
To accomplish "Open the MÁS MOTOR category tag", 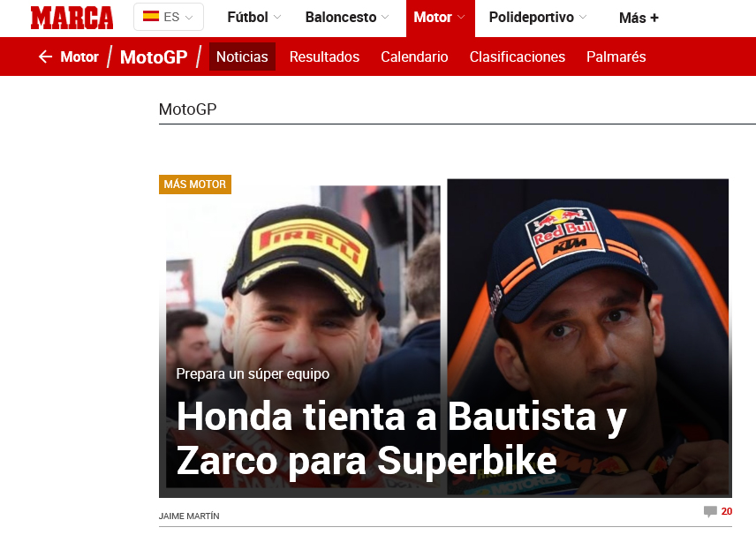I will pyautogui.click(x=195, y=185).
